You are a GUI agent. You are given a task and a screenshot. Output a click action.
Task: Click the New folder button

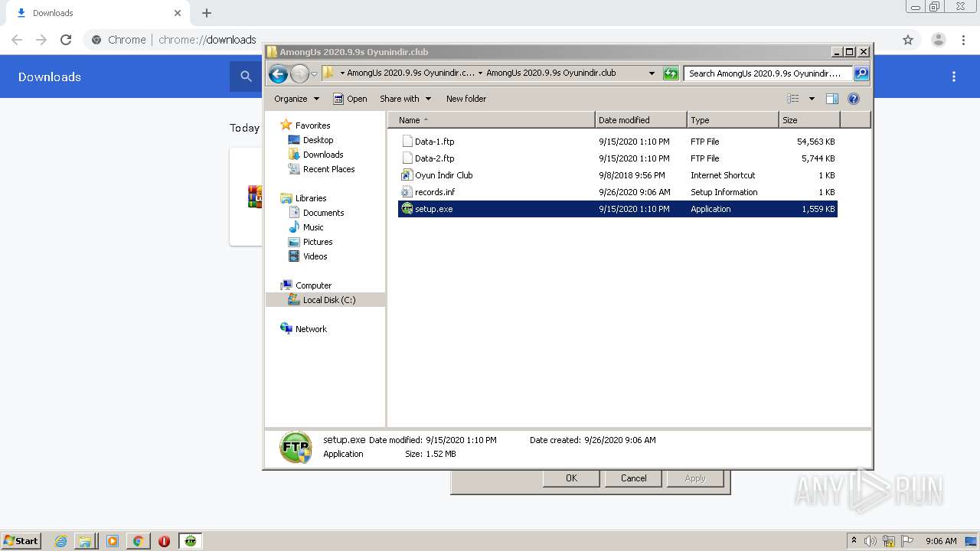(466, 99)
